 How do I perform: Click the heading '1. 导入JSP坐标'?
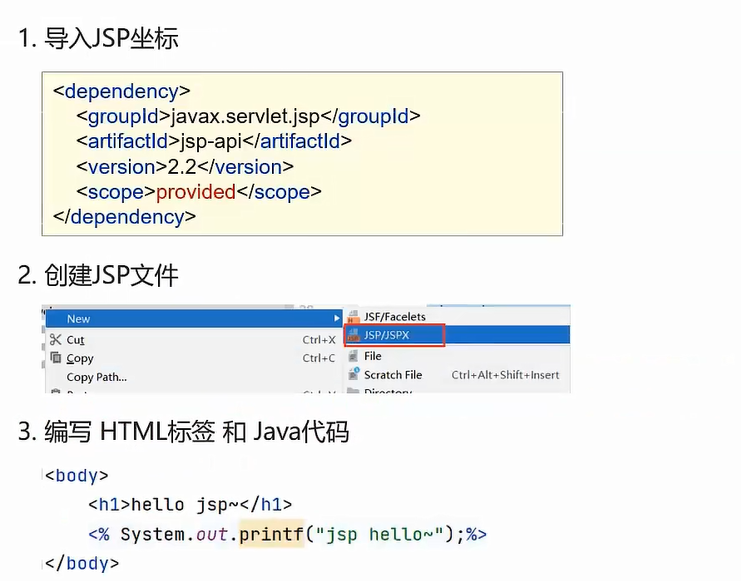98,38
